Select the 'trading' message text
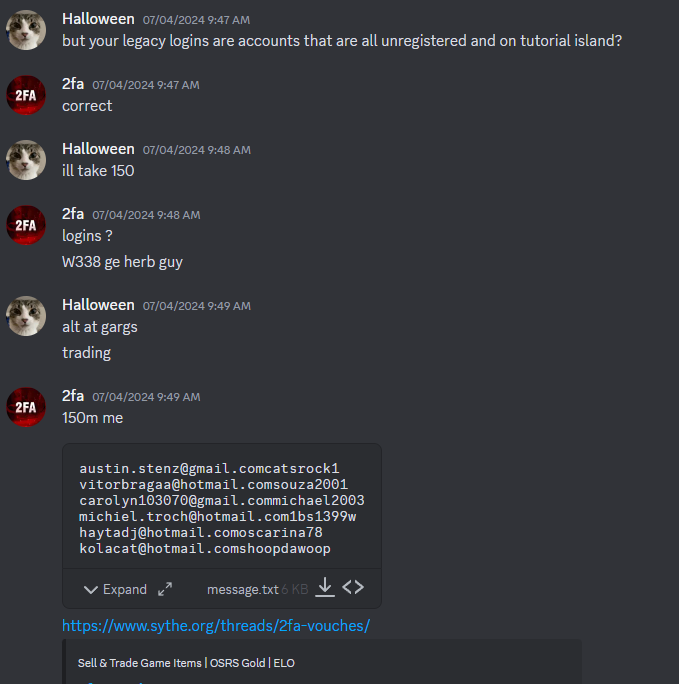The image size is (679, 684). pos(86,352)
